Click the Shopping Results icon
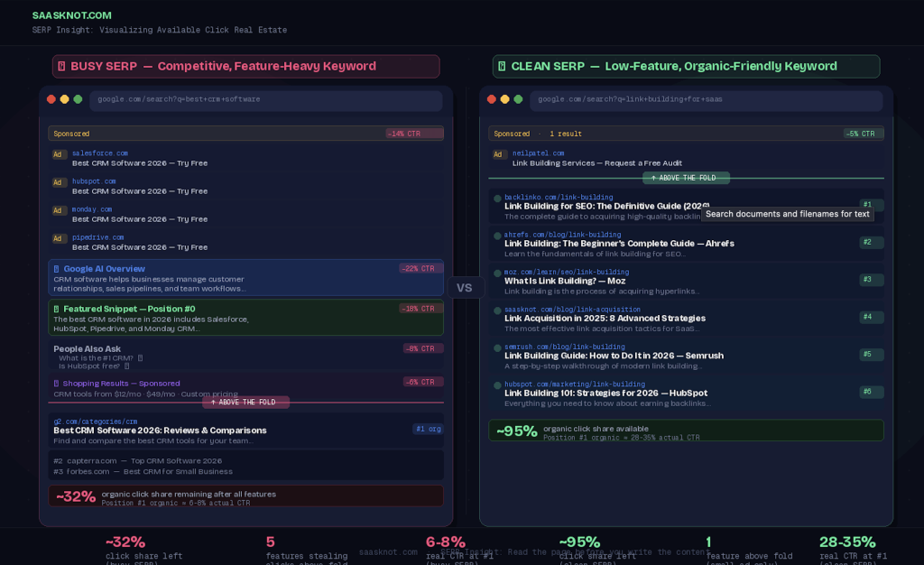 (x=56, y=384)
